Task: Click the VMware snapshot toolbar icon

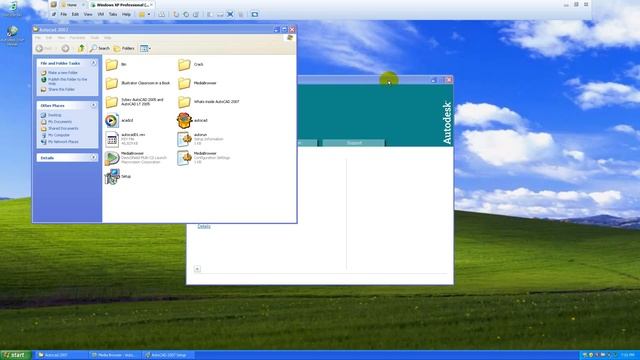Action: pos(176,14)
